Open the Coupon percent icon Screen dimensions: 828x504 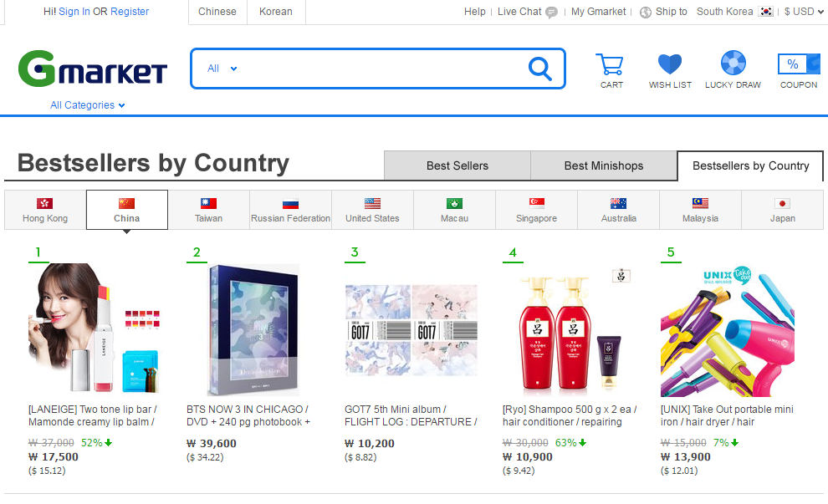point(799,64)
